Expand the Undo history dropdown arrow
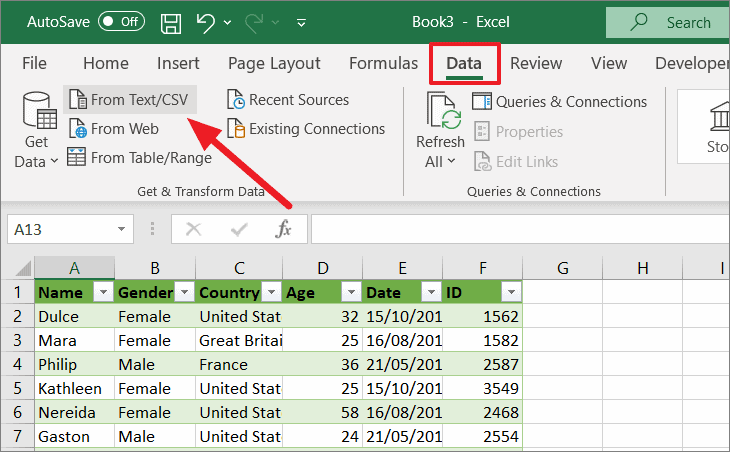Screen dimensions: 730x452 229,22
